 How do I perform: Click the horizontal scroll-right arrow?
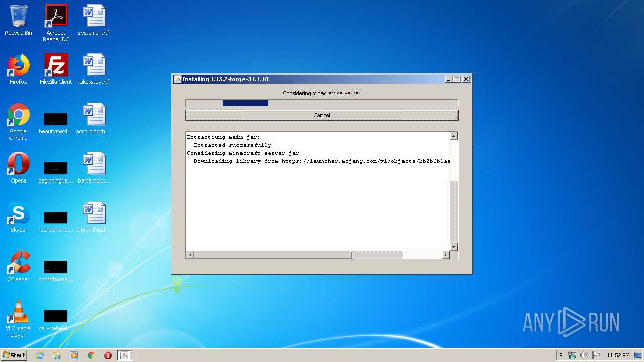point(445,255)
